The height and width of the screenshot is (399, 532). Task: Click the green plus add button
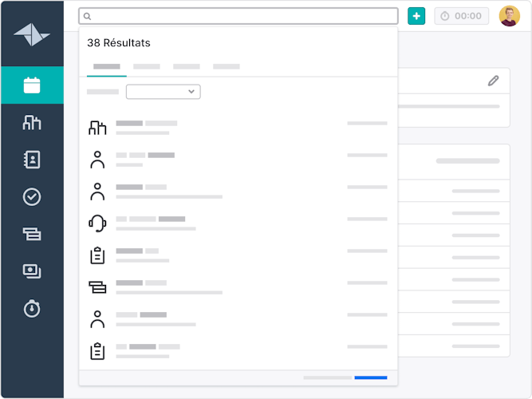coord(416,16)
